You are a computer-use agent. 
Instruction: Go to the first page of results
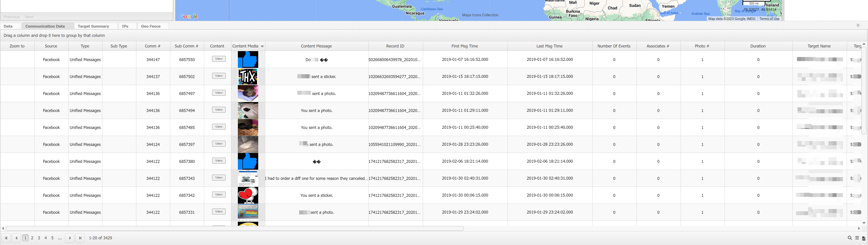tap(6, 238)
